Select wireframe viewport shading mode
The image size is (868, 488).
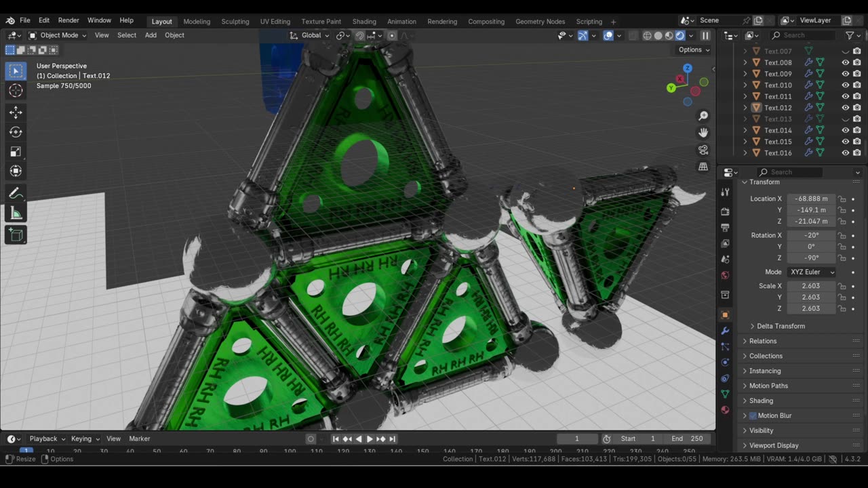click(648, 35)
